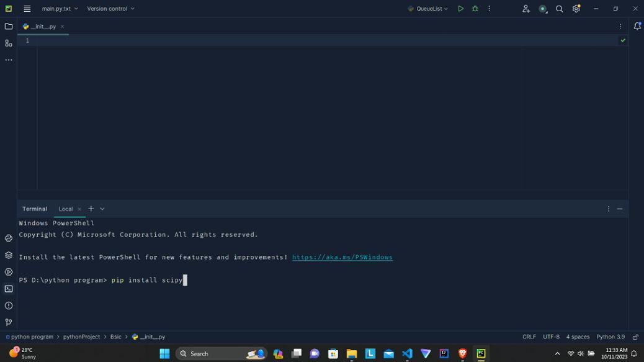
Task: Follow the aka.ms/PSWindows link in terminal
Action: coord(342,256)
